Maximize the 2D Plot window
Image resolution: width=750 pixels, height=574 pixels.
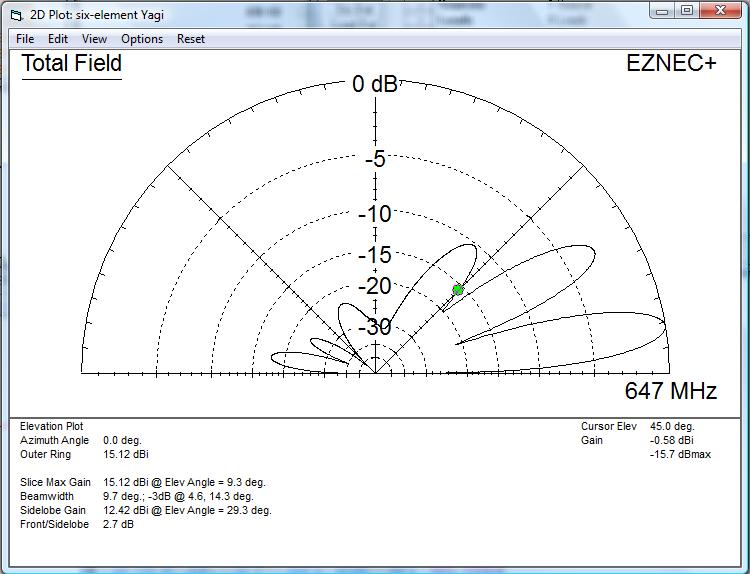(x=687, y=11)
